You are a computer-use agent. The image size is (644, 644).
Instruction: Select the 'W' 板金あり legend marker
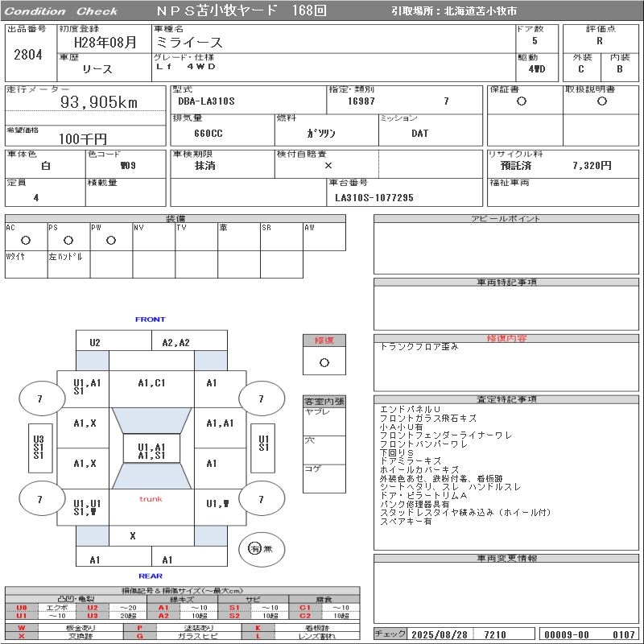[x=22, y=628]
